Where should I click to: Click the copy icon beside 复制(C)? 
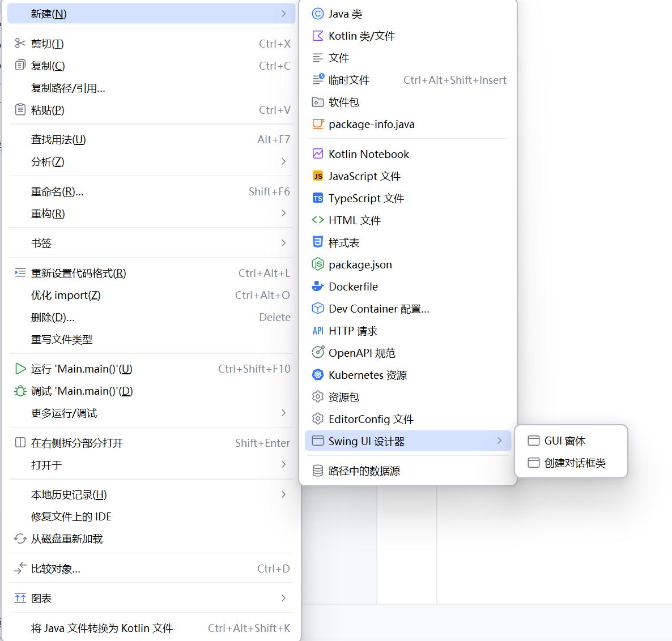click(x=20, y=65)
